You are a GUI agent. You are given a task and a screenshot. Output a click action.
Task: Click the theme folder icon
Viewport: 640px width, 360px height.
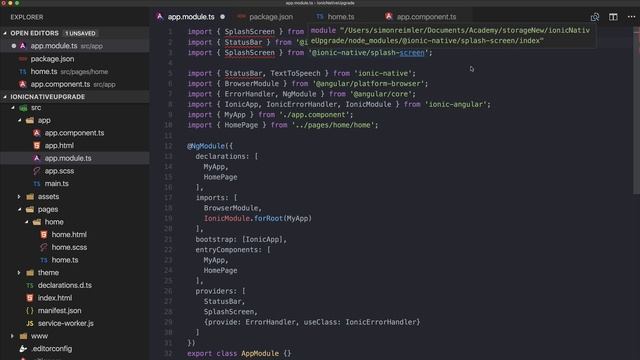[x=30, y=273]
